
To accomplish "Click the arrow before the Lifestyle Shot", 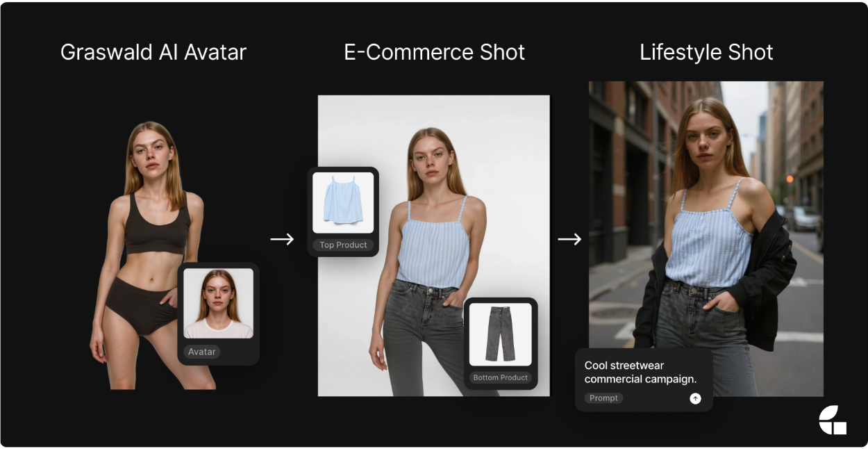I will [569, 239].
